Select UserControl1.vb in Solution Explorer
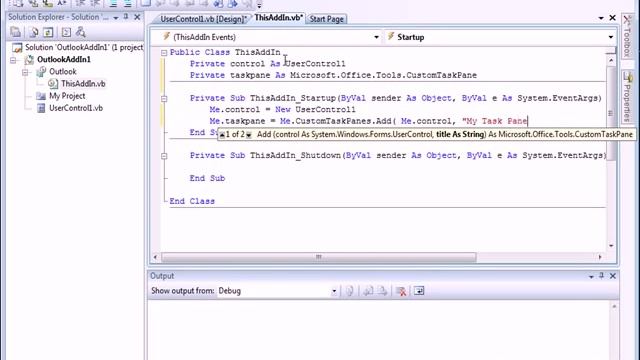The height and width of the screenshot is (360, 640). (x=76, y=108)
